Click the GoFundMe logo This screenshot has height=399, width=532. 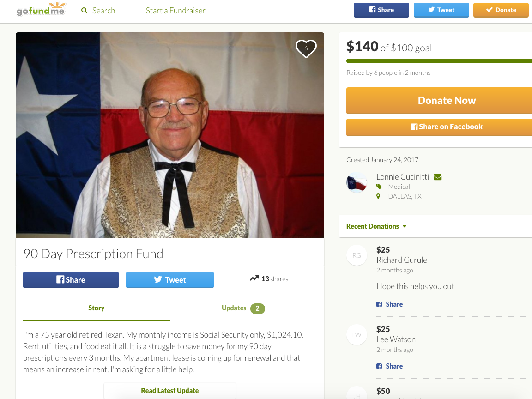coord(41,9)
